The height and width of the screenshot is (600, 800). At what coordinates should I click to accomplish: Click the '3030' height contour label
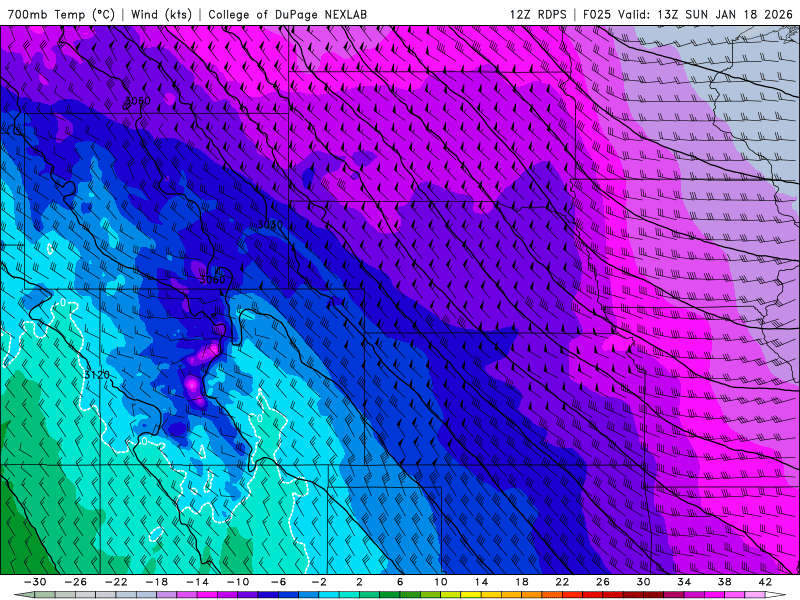pyautogui.click(x=270, y=224)
